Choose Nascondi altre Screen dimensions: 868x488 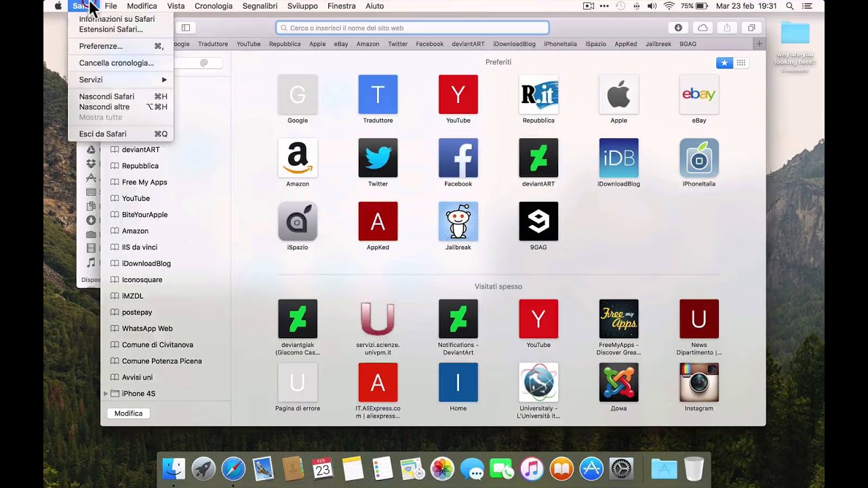coord(121,107)
